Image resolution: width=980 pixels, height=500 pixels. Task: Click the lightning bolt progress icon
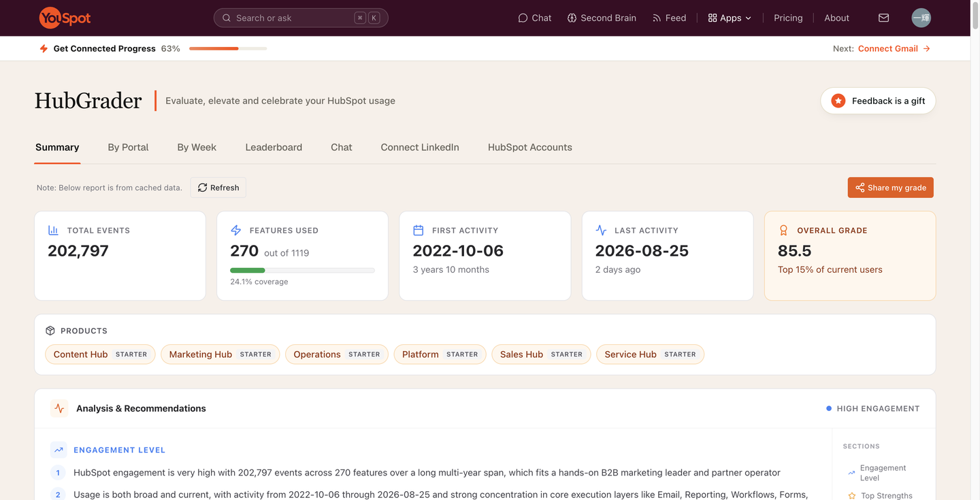coord(44,48)
